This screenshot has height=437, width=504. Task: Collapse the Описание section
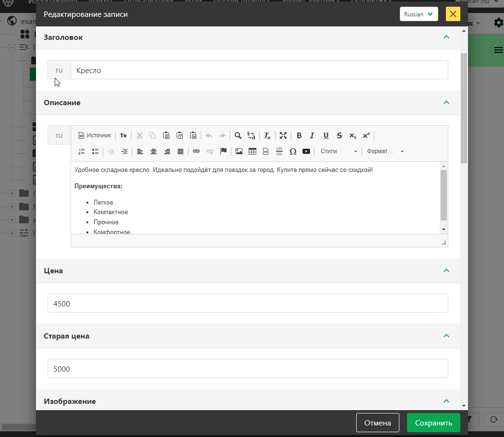pyautogui.click(x=446, y=102)
